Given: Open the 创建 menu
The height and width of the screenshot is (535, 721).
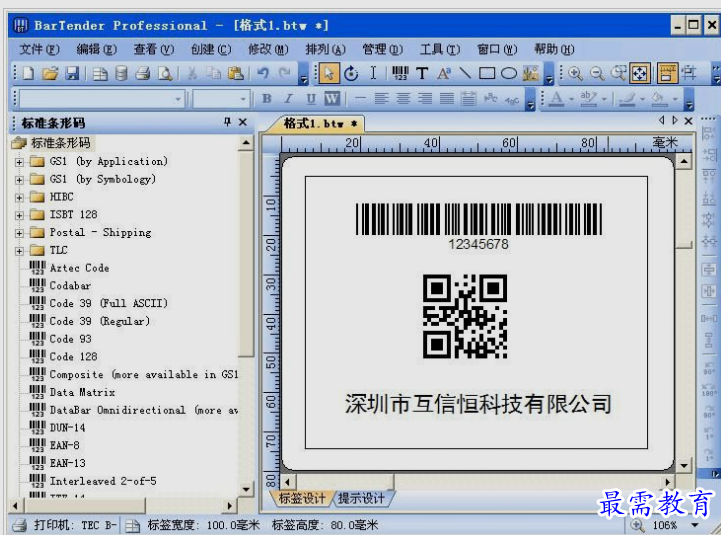Looking at the screenshot, I should (211, 49).
